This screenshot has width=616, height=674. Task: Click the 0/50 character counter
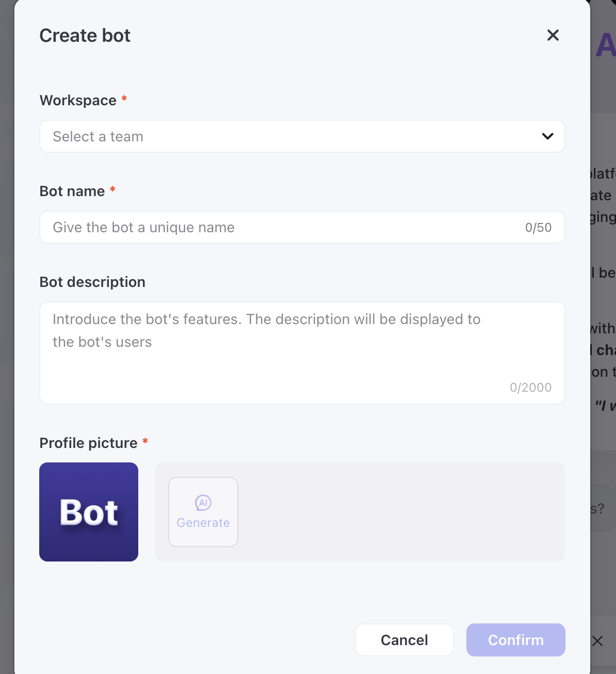(x=538, y=227)
